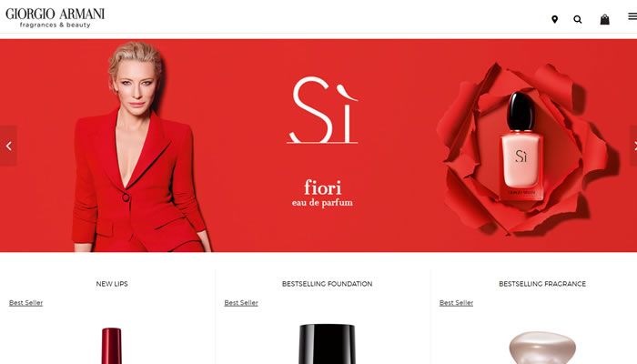Select the BESTSELLING FOUNDATION heading
The image size is (637, 364).
pos(327,284)
